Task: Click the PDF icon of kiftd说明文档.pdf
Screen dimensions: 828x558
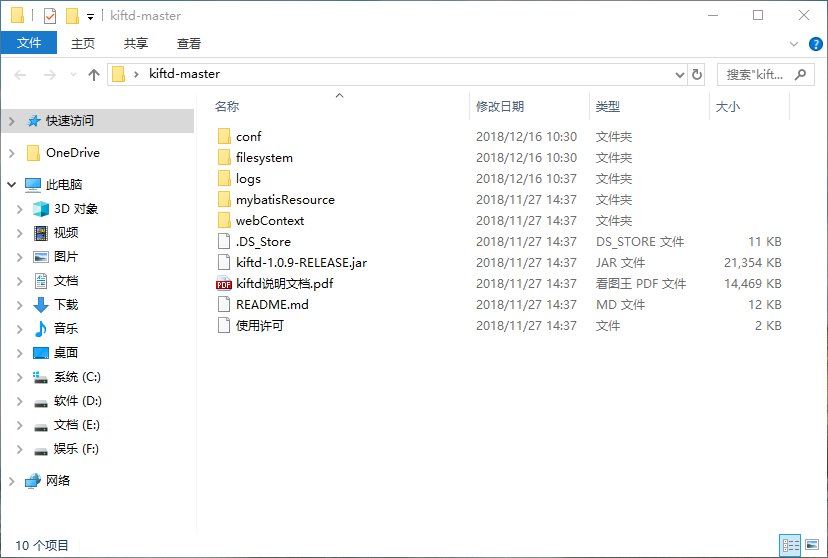Action: [x=224, y=283]
